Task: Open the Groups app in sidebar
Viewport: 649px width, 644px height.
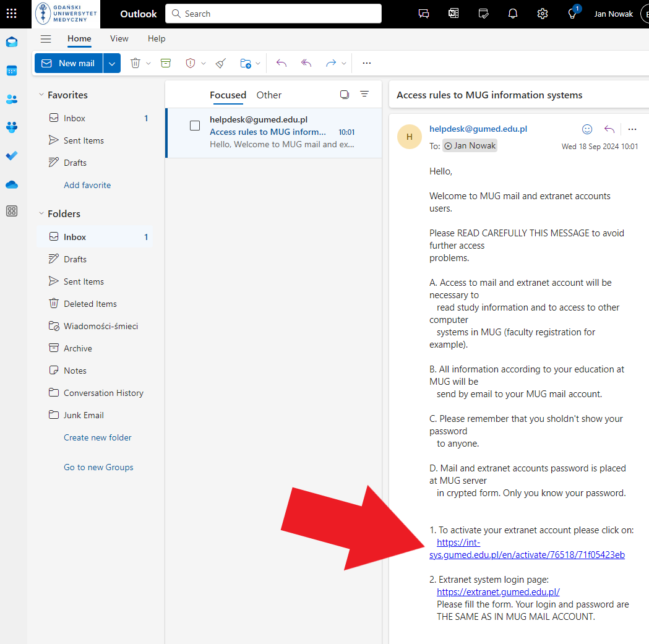Action: click(12, 127)
